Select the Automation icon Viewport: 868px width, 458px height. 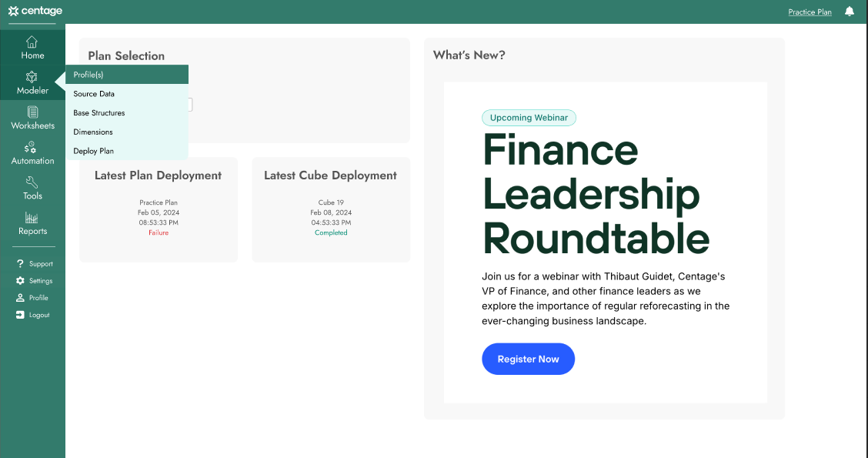tap(31, 147)
